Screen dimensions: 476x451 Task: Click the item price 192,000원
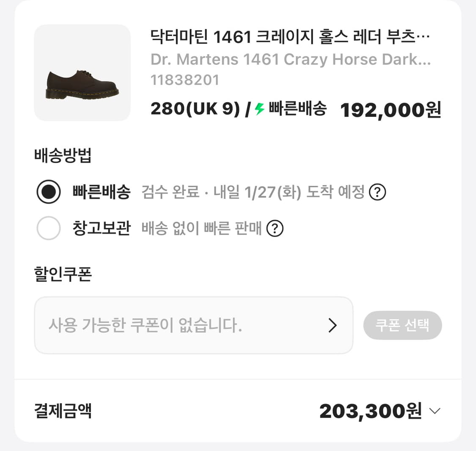pos(390,110)
